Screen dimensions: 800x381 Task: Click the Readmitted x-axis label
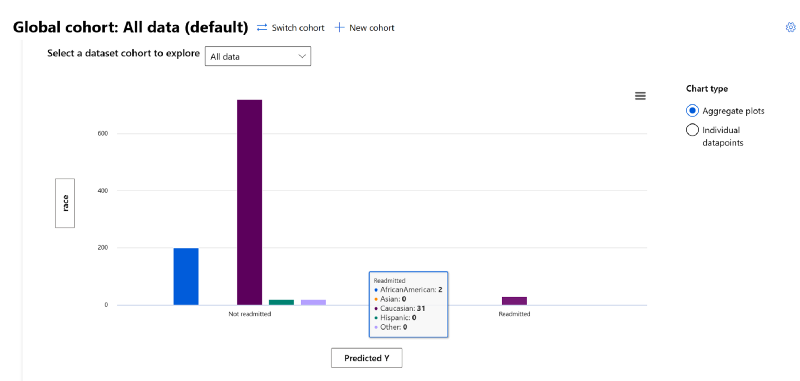tap(514, 314)
